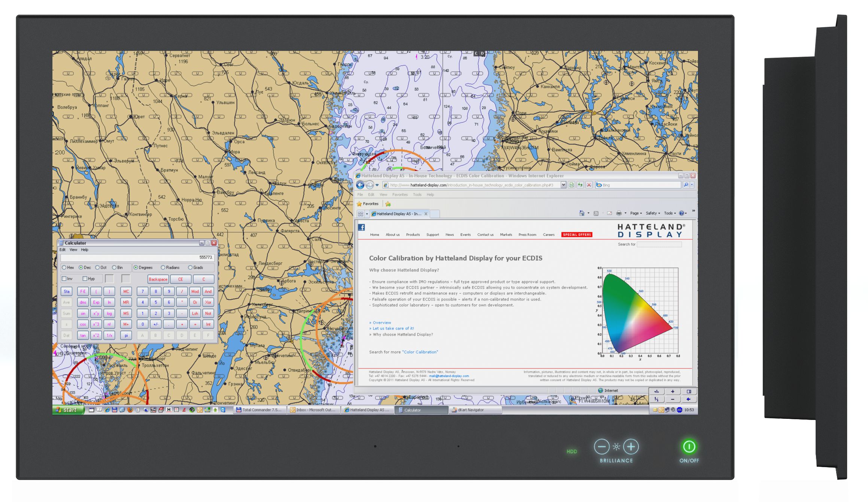Select the Hex radio button
Image resolution: width=868 pixels, height=502 pixels.
64,267
